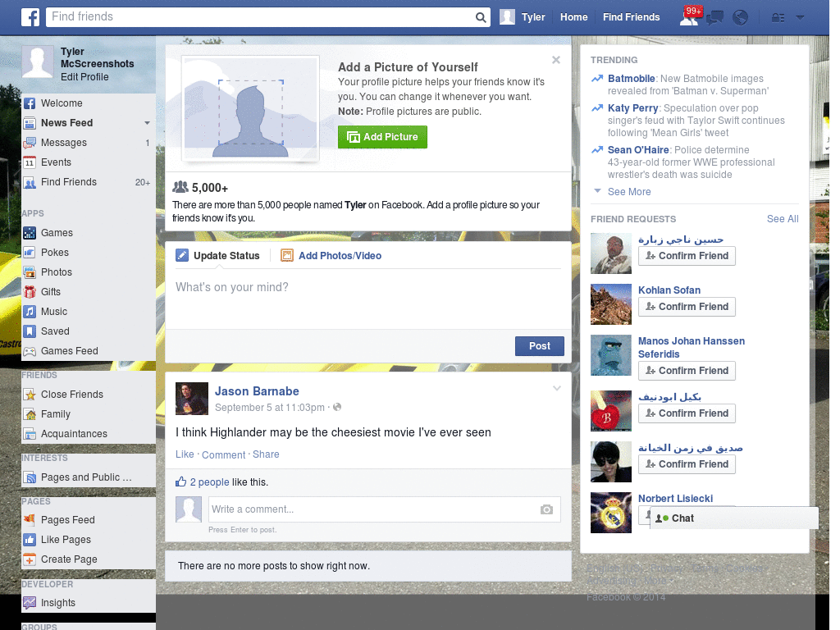
Task: Select the Add Photos/Video tab
Action: (331, 256)
